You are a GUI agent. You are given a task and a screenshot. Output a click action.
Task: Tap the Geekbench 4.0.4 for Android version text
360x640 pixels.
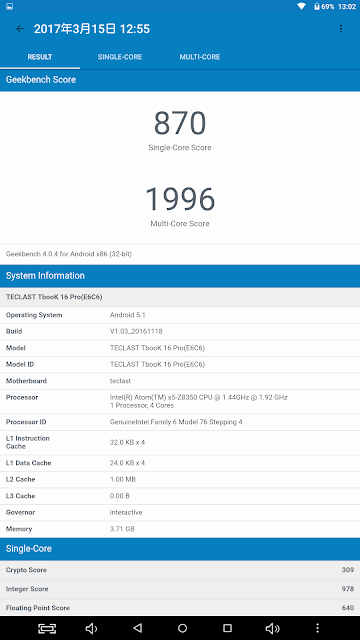tap(69, 254)
